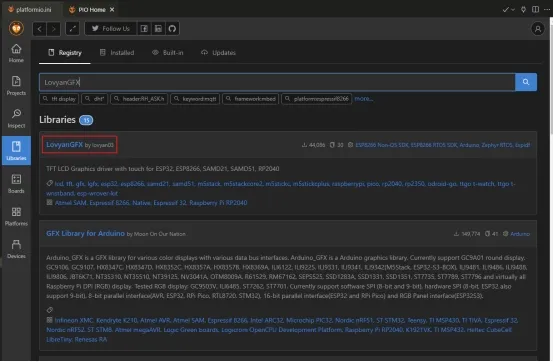This screenshot has width=553, height=362.
Task: Click the LovyanGFX search input field
Action: click(277, 82)
